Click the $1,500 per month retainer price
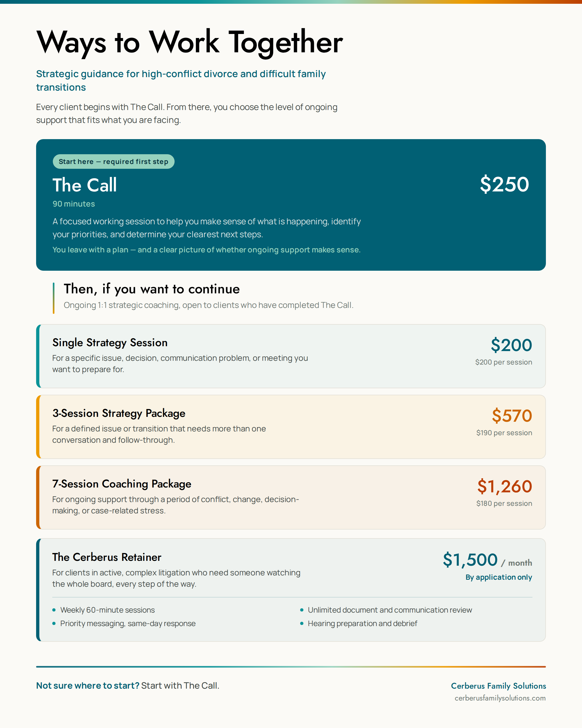This screenshot has width=582, height=728. [487, 560]
